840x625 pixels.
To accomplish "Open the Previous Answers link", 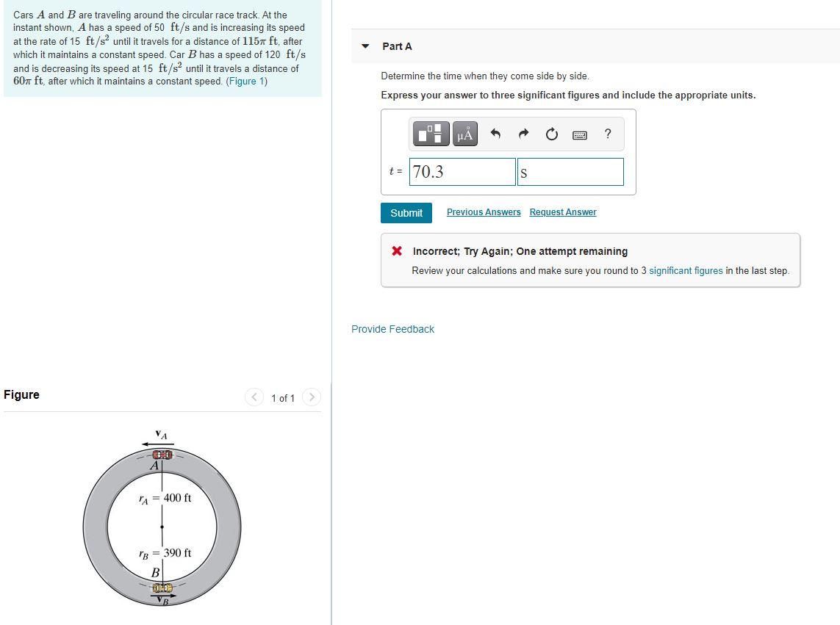I will pyautogui.click(x=483, y=212).
